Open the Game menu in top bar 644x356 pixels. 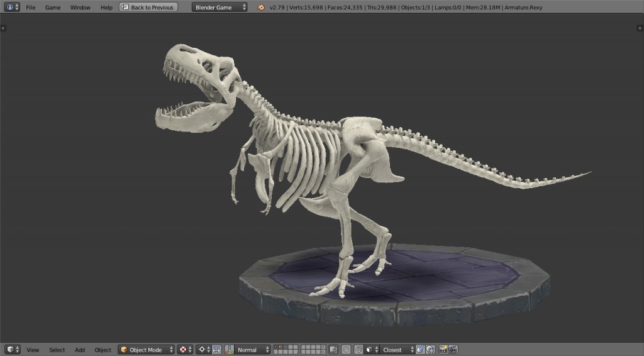53,8
